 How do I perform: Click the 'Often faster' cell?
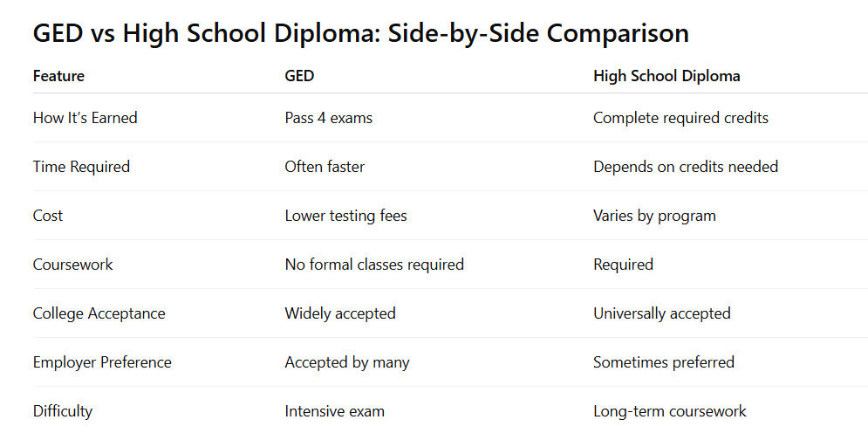pyautogui.click(x=325, y=167)
